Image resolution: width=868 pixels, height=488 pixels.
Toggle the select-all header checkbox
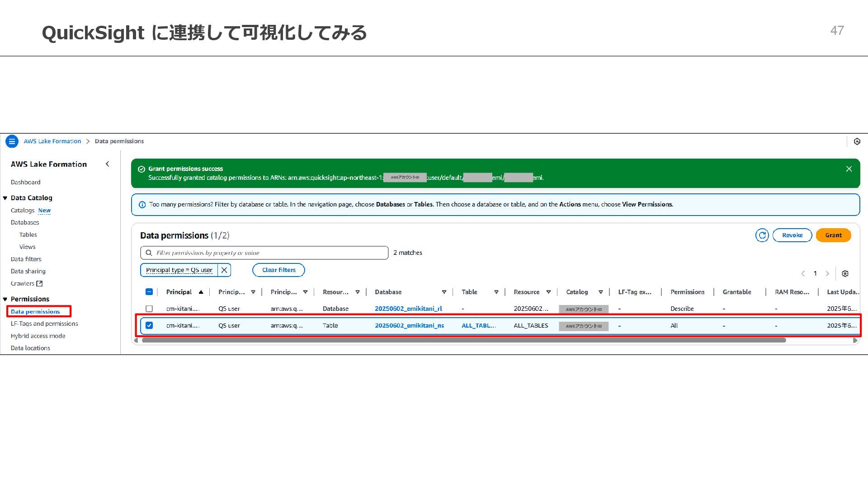[149, 292]
